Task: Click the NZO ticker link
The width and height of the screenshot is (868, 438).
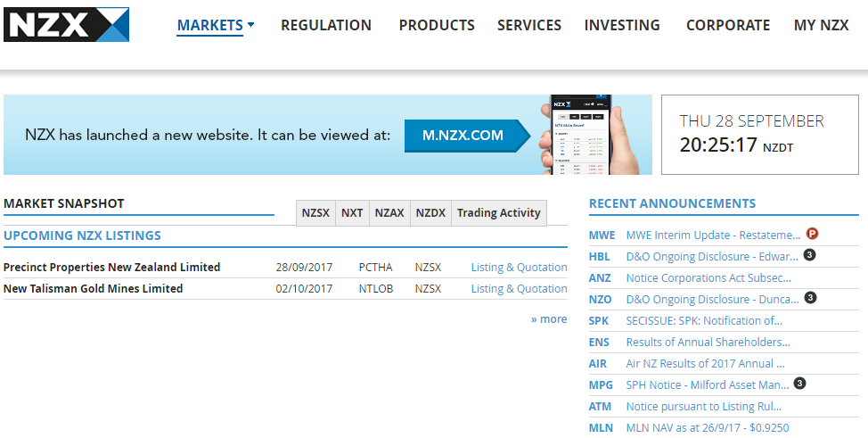Action: (600, 300)
